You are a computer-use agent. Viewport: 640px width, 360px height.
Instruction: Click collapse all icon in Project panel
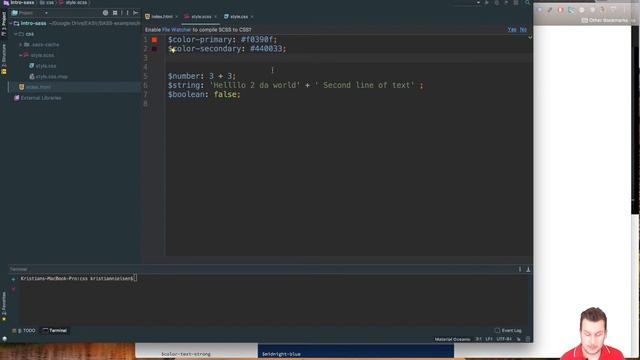115,13
